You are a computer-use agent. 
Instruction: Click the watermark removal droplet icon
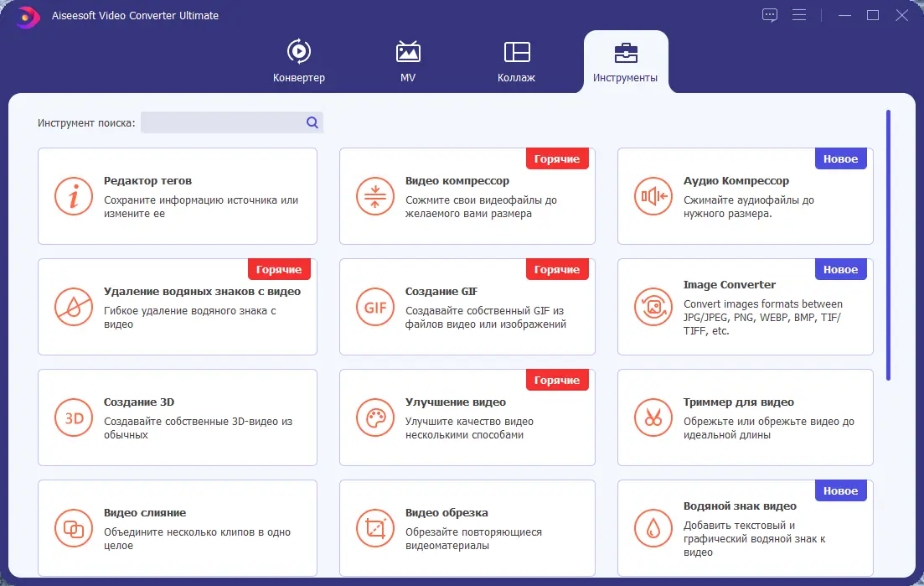point(74,307)
